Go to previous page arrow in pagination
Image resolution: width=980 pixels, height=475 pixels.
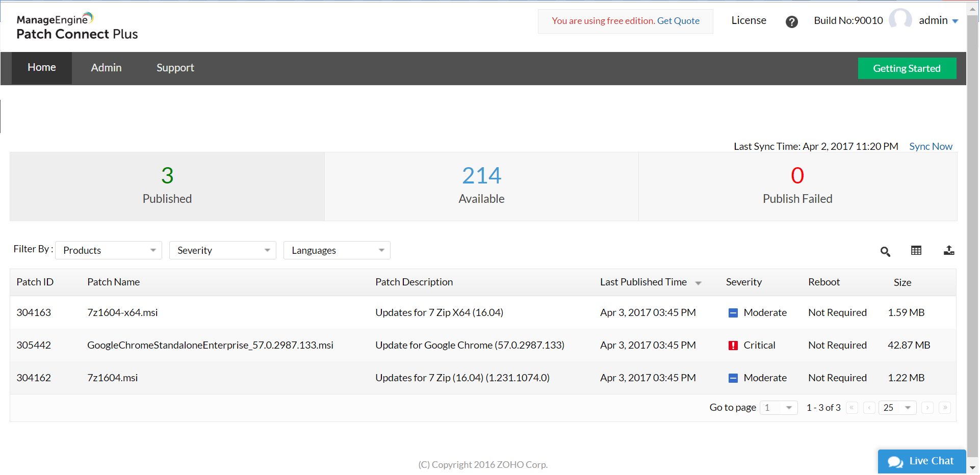tap(870, 408)
